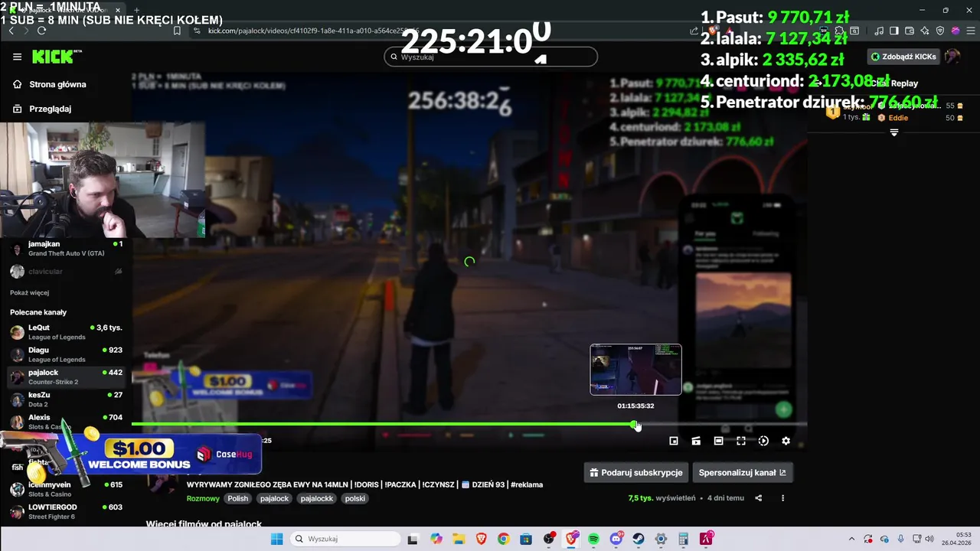Image resolution: width=980 pixels, height=551 pixels.
Task: Click the CaseHug Welcome Bonus ad banner
Action: pyautogui.click(x=132, y=455)
